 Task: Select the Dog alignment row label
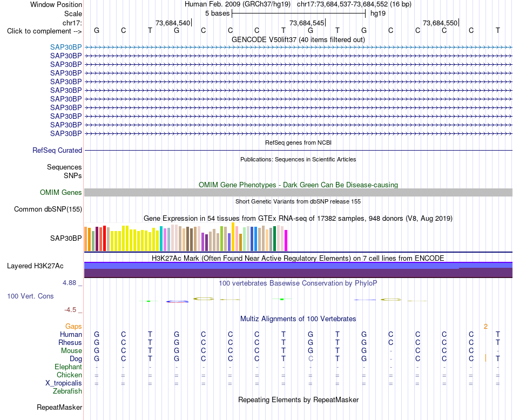(76, 359)
